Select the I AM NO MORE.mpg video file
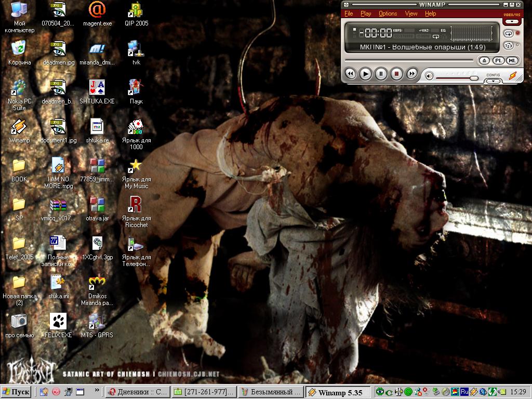532x399 pixels. coord(58,173)
